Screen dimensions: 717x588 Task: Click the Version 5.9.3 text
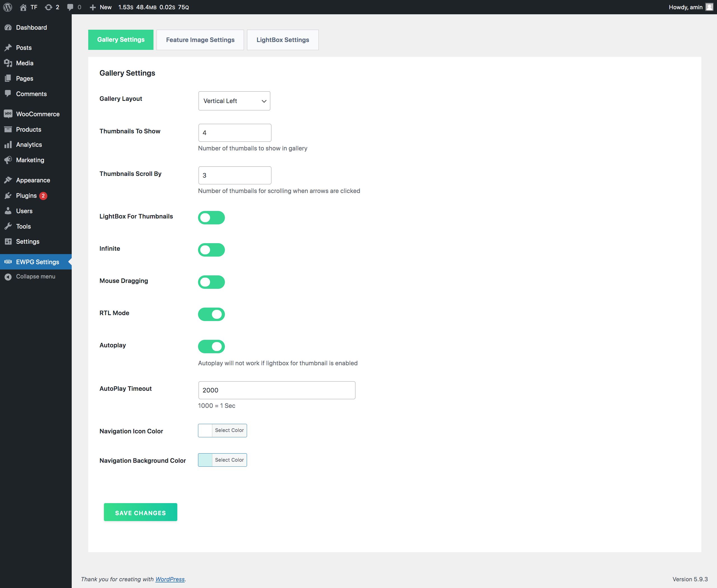tap(690, 579)
